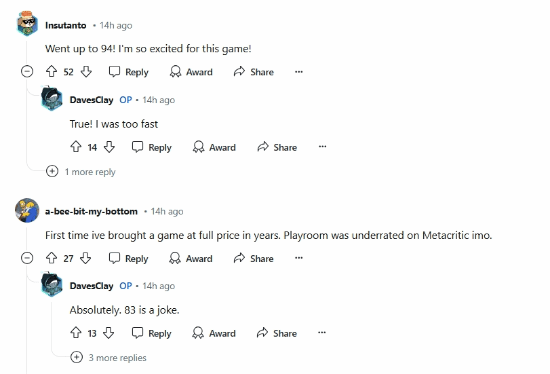Upvote DavesClay's 'True! I was too fast' reply
Screen dimensions: 550x374
tap(76, 147)
